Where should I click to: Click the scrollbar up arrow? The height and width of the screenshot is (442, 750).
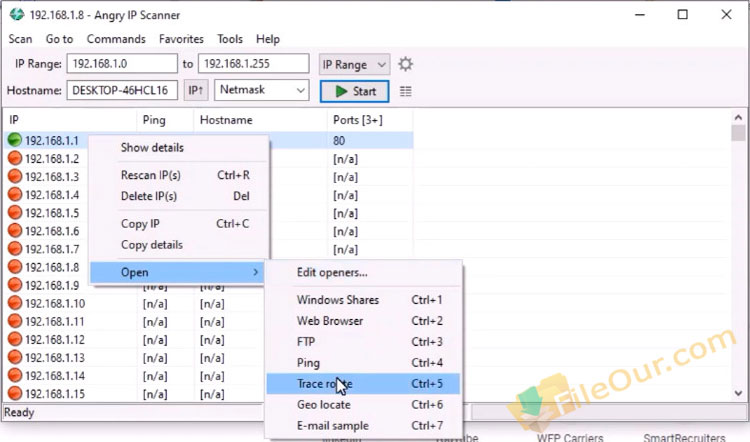[738, 117]
